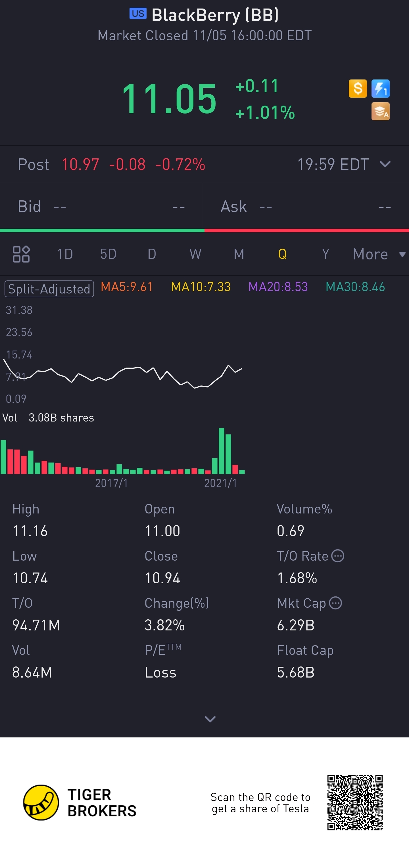The height and width of the screenshot is (868, 409).
Task: Tap the yellow dollar sign icon
Action: (357, 89)
